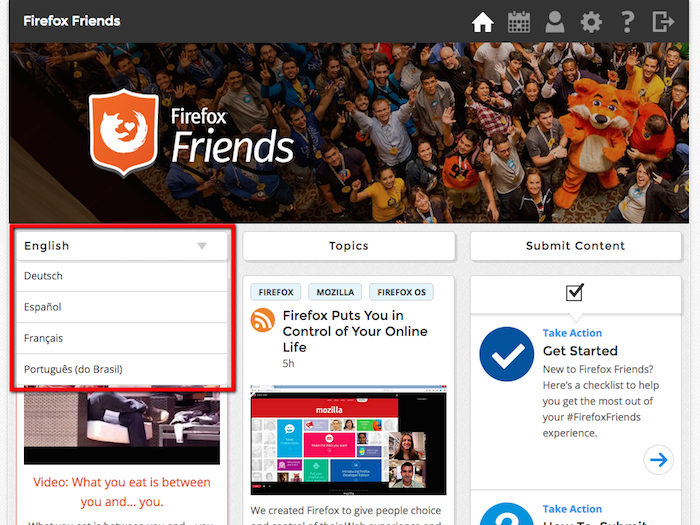
Task: Click the 5h timestamp text
Action: point(288,364)
